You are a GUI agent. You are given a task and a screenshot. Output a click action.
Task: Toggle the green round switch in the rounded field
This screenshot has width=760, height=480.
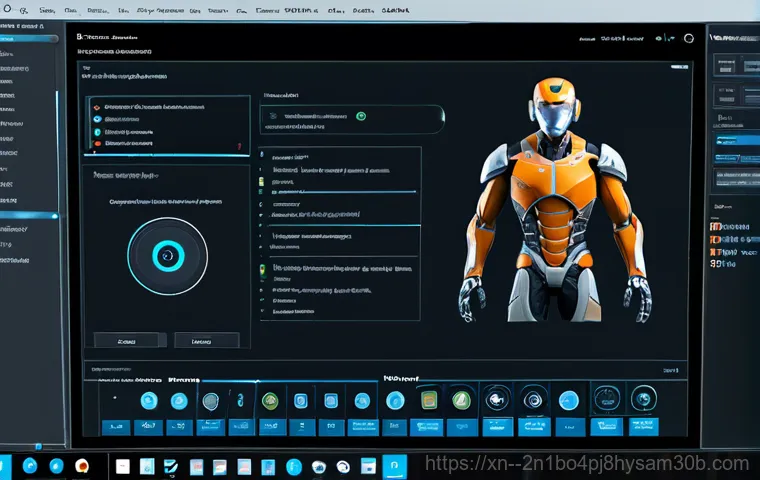pos(361,116)
